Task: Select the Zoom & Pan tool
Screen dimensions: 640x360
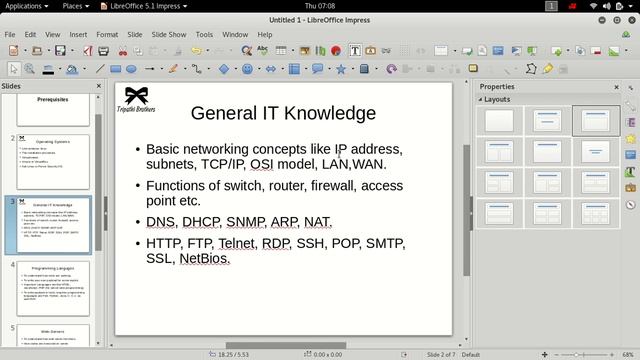Action: point(29,69)
